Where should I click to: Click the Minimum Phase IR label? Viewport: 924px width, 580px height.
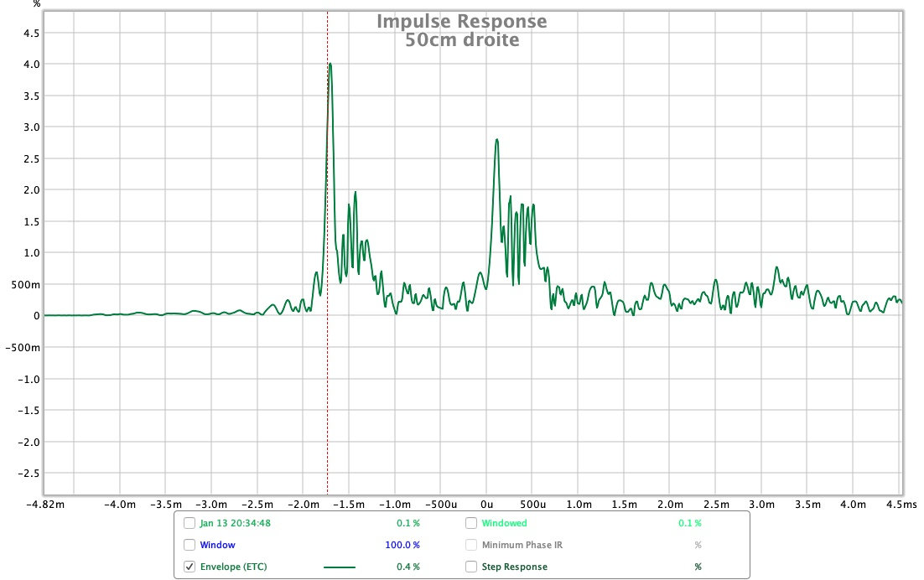[522, 545]
